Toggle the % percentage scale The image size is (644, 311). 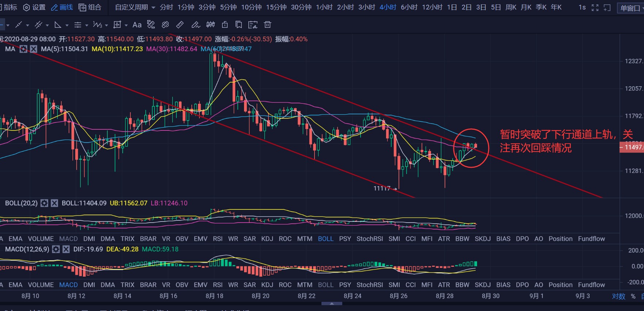click(x=633, y=296)
